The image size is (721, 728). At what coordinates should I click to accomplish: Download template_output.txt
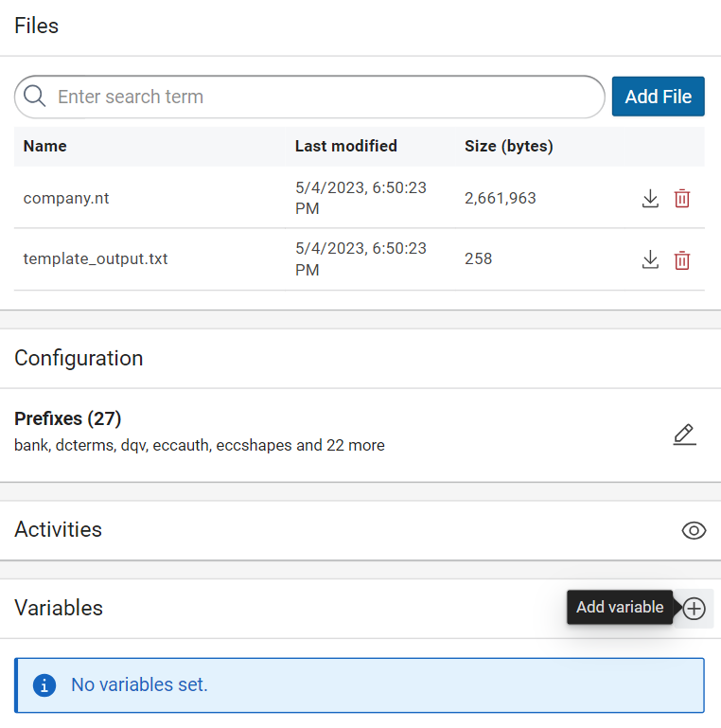coord(650,260)
